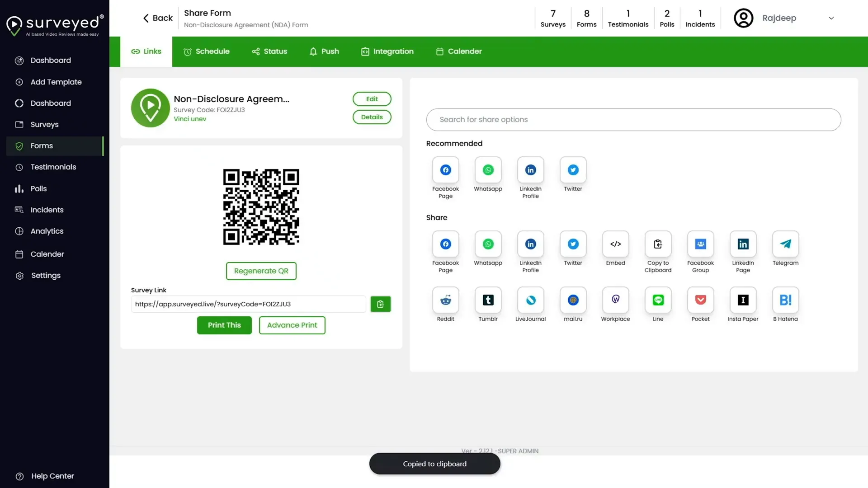
Task: Click the Regenerate QR button
Action: [x=261, y=271]
